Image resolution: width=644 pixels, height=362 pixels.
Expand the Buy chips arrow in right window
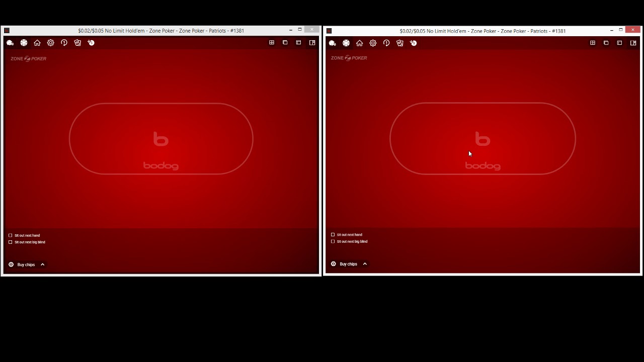coord(365,264)
